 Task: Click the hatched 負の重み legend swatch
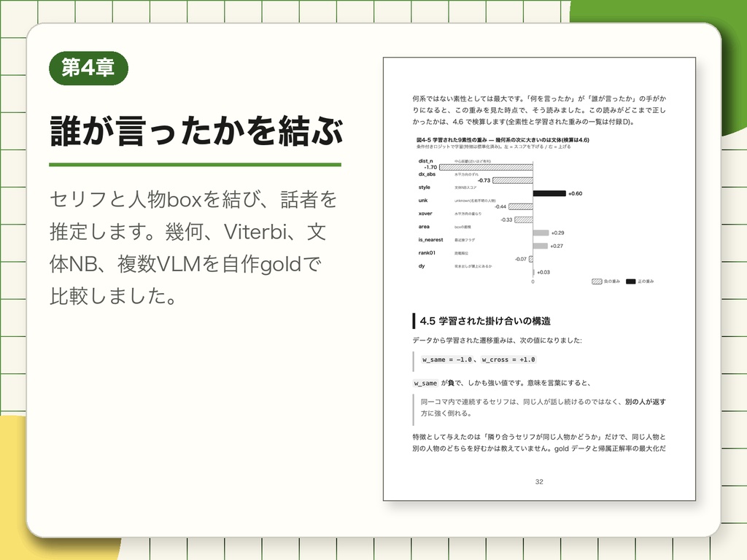(x=597, y=281)
